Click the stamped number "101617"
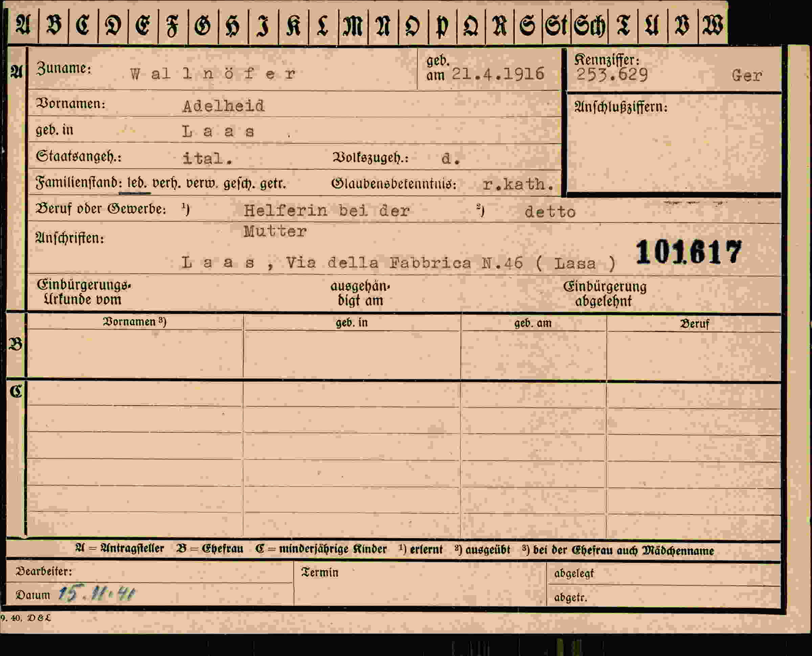 pos(689,252)
